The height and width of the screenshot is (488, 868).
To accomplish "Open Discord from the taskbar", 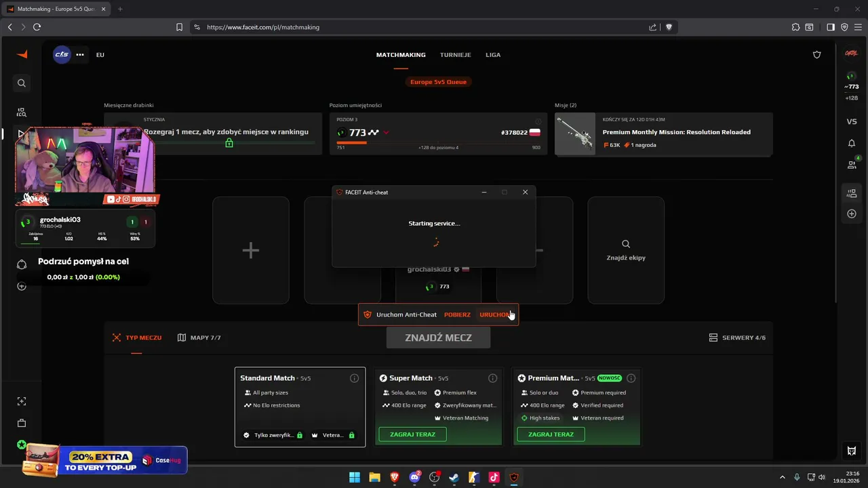I will (x=414, y=477).
